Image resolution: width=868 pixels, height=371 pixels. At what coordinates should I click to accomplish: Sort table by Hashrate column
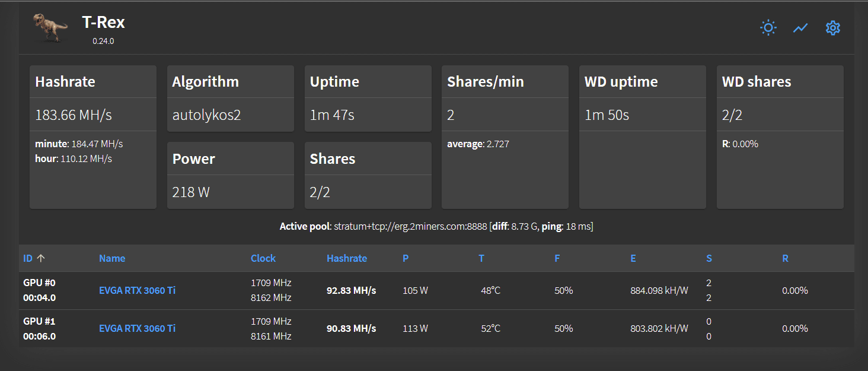coord(347,258)
